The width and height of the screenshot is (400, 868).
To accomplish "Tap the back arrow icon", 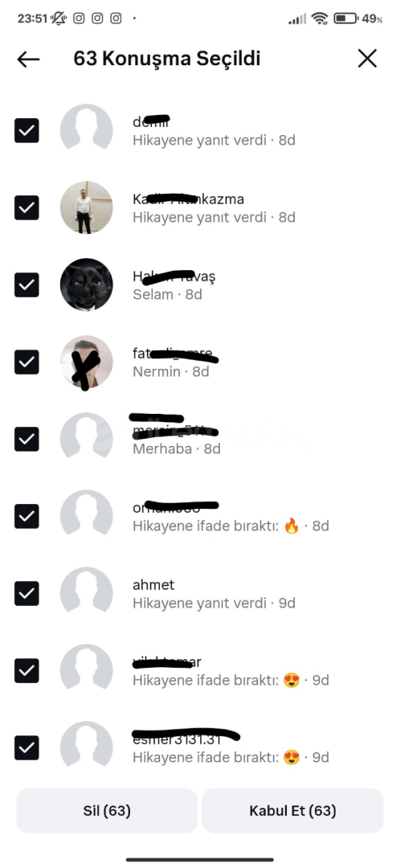I will click(x=28, y=59).
